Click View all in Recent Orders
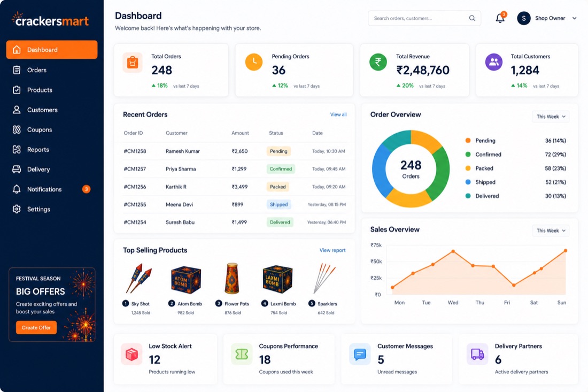 338,114
